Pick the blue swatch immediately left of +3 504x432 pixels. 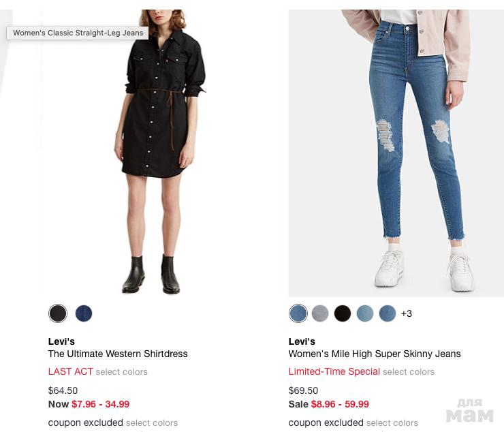tap(388, 313)
